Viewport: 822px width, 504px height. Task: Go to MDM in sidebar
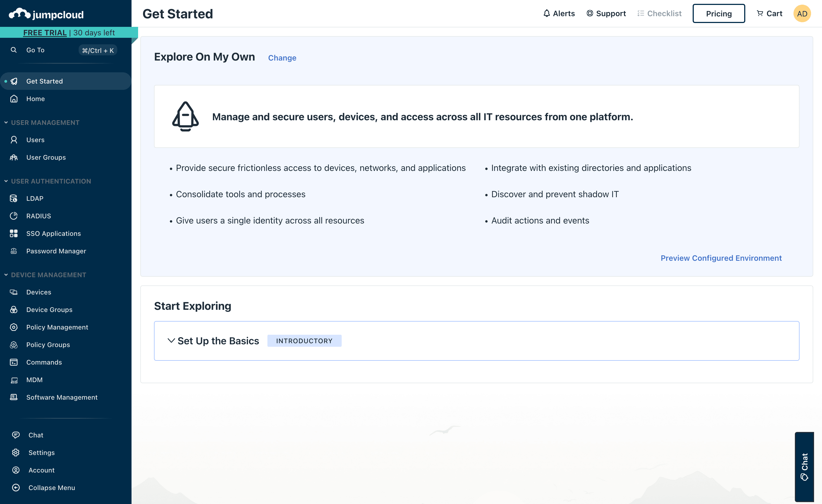[x=34, y=380]
